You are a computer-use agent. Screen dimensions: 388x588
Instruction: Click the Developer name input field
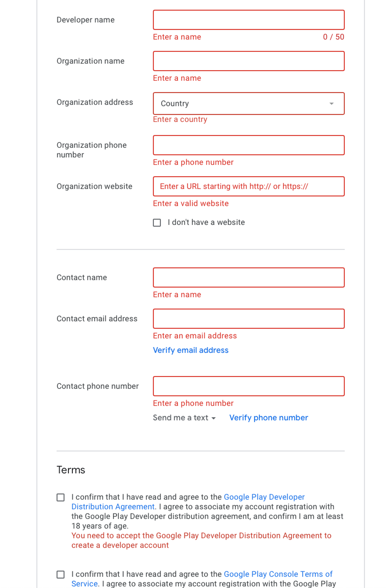pos(249,20)
